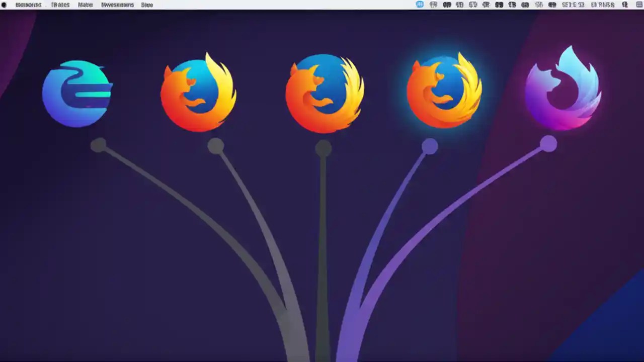Image resolution: width=644 pixels, height=362 pixels.
Task: Click the timeline node below the center Firefox logo
Action: (x=324, y=148)
